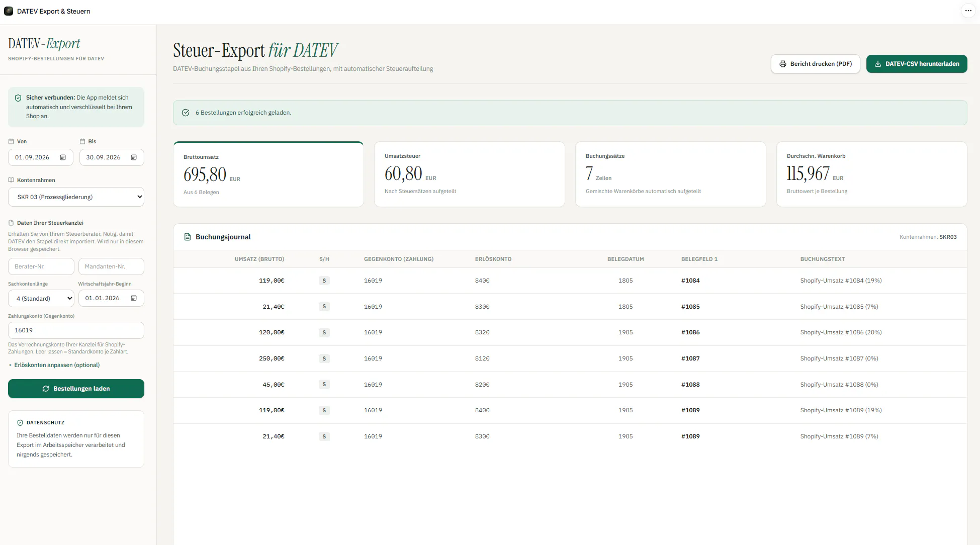Screen dimensions: 980x545
Task: Click the S badge in the #1087 row
Action: 324,358
